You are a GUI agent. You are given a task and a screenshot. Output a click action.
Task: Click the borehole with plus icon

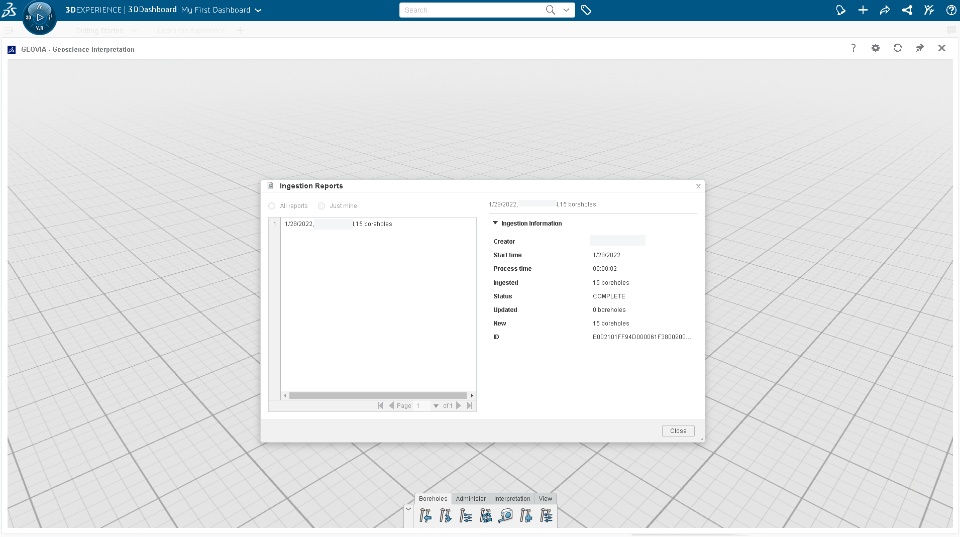(526, 516)
